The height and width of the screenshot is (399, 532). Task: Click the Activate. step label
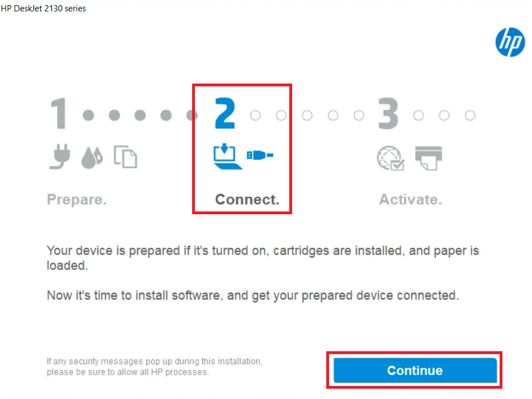pos(410,199)
